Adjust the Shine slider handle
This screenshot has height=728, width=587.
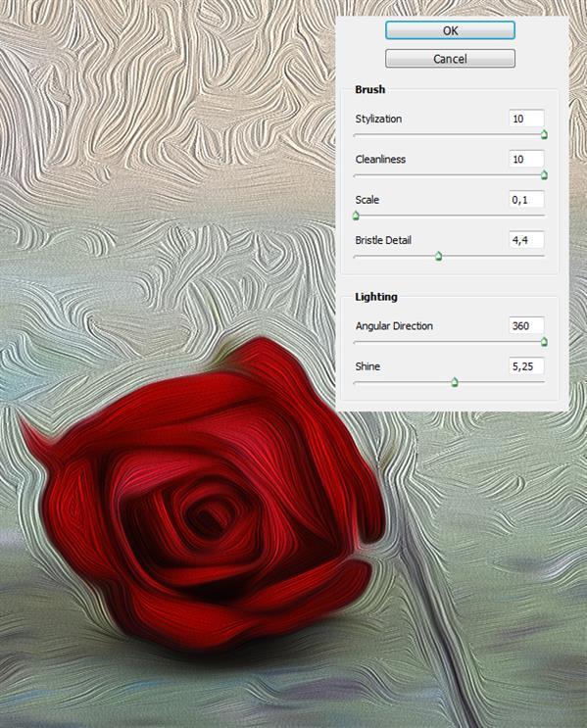coord(455,382)
